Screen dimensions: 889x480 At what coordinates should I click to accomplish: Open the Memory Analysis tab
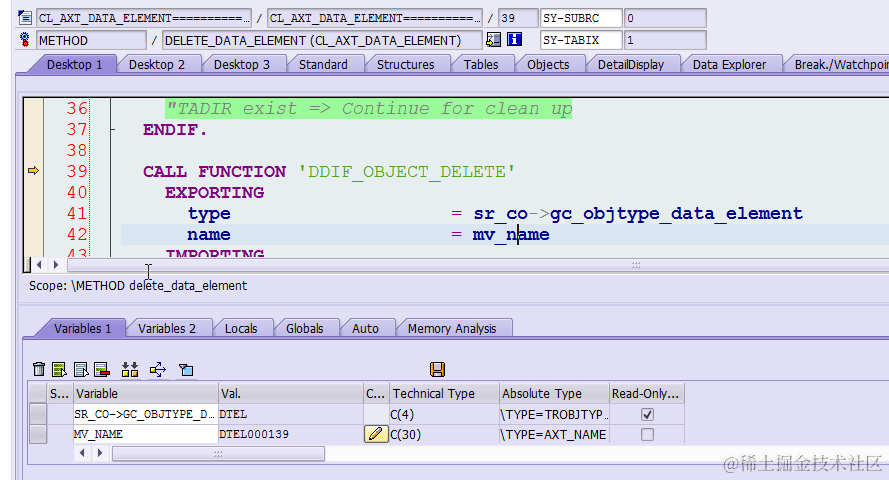452,329
